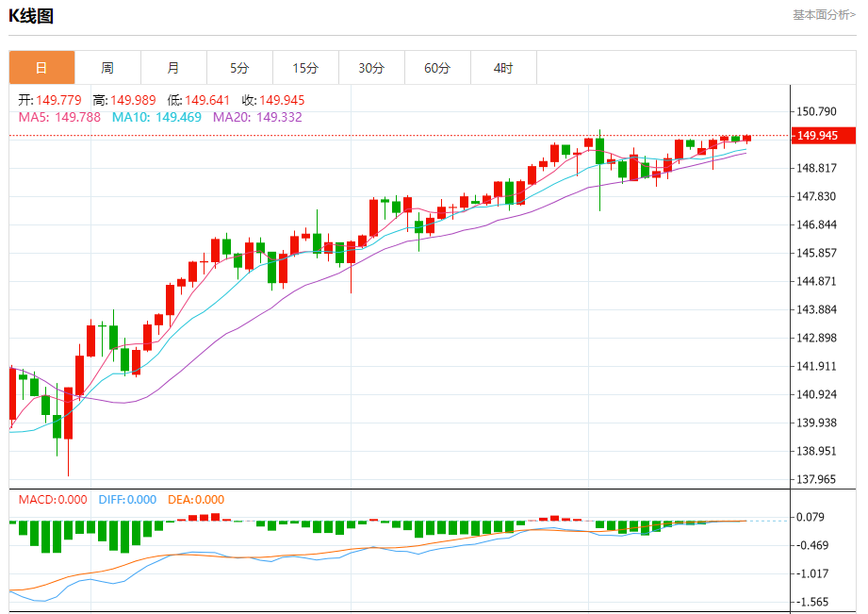Open the 15分 chart tab
Viewport: 868px width, 614px height.
[x=305, y=68]
